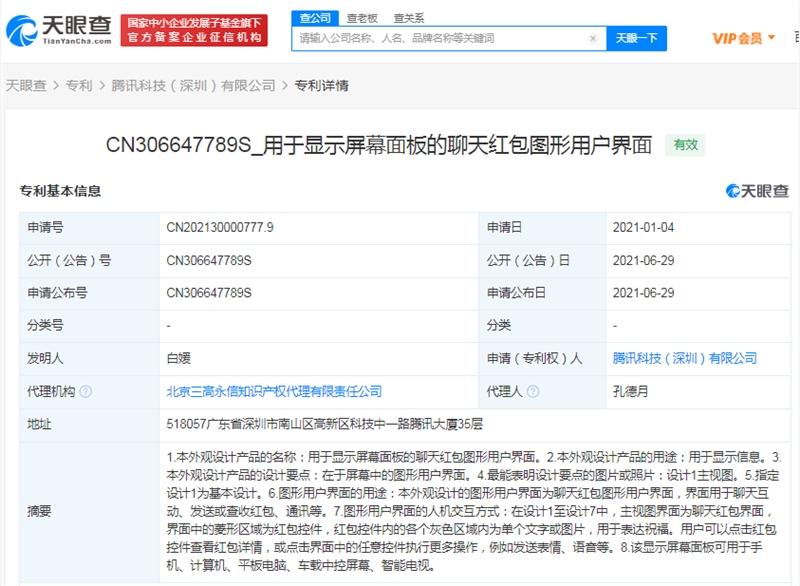Open the VIP会员 dropdown arrow
Screen dimensions: 800x586
tap(771, 37)
